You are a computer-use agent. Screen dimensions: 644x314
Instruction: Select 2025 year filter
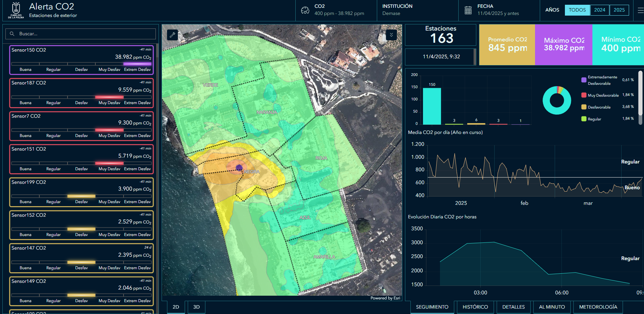point(619,10)
